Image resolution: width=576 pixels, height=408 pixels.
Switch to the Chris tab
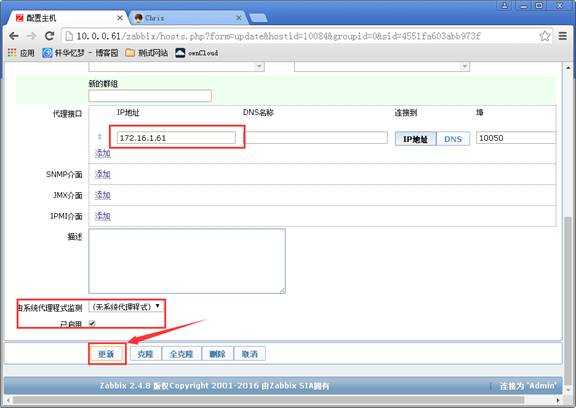tap(186, 18)
